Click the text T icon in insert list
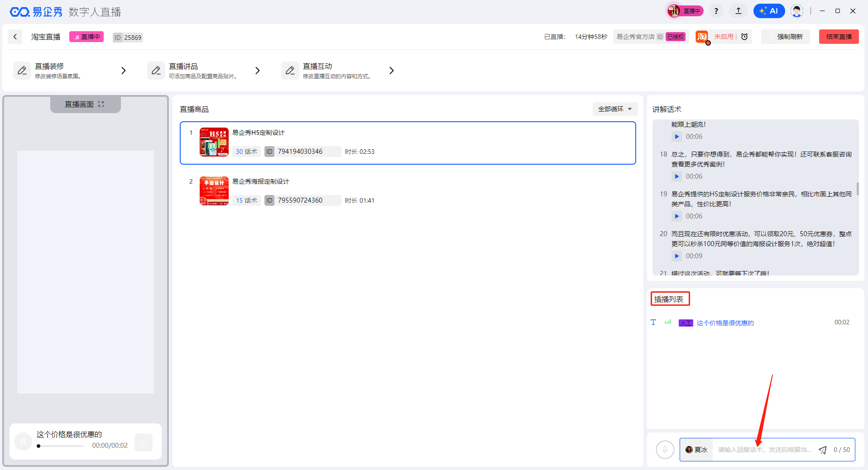 (653, 322)
